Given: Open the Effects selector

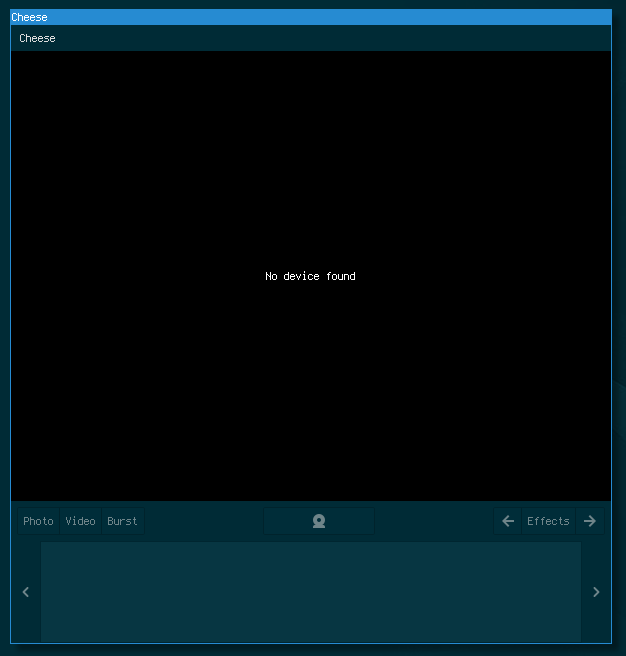Looking at the screenshot, I should (548, 521).
